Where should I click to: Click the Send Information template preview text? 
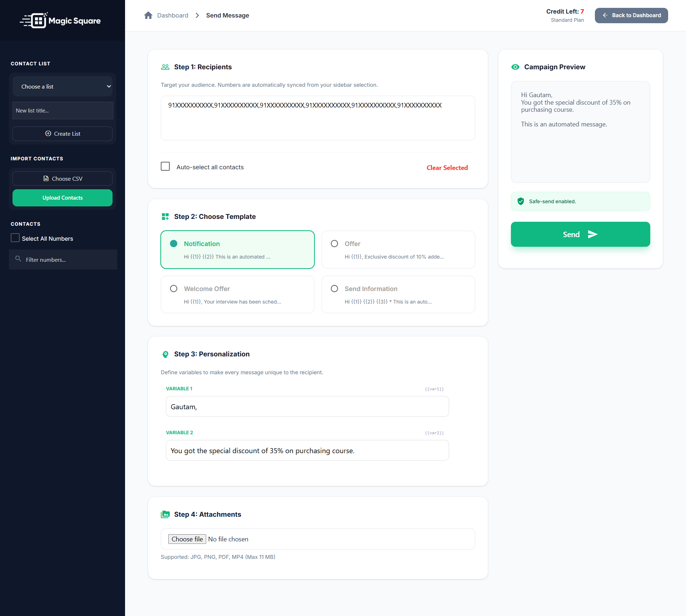[x=388, y=302]
